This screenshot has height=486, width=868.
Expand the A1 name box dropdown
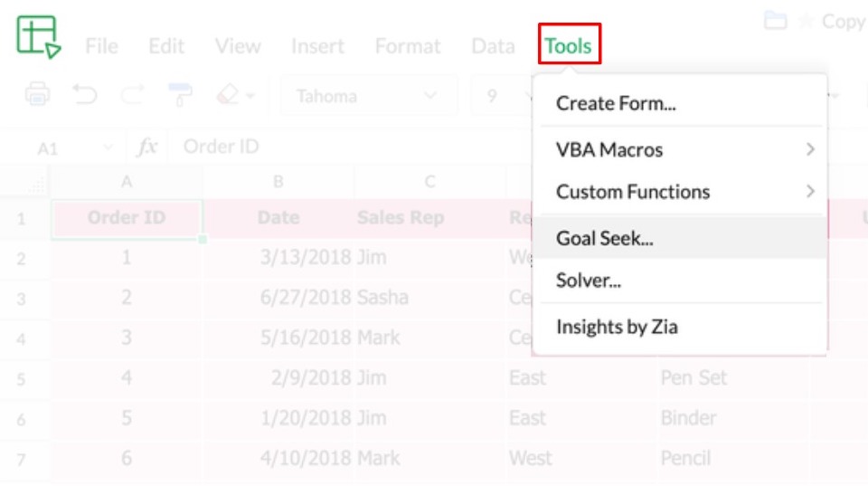108,147
